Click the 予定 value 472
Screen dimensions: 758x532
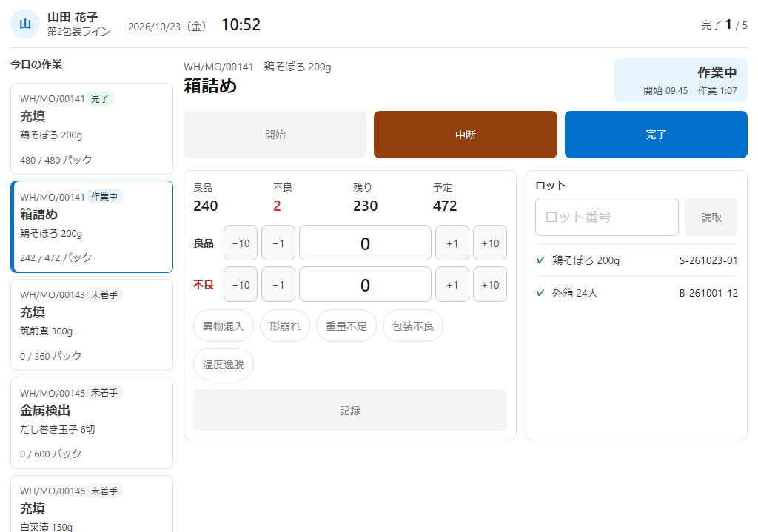click(445, 206)
